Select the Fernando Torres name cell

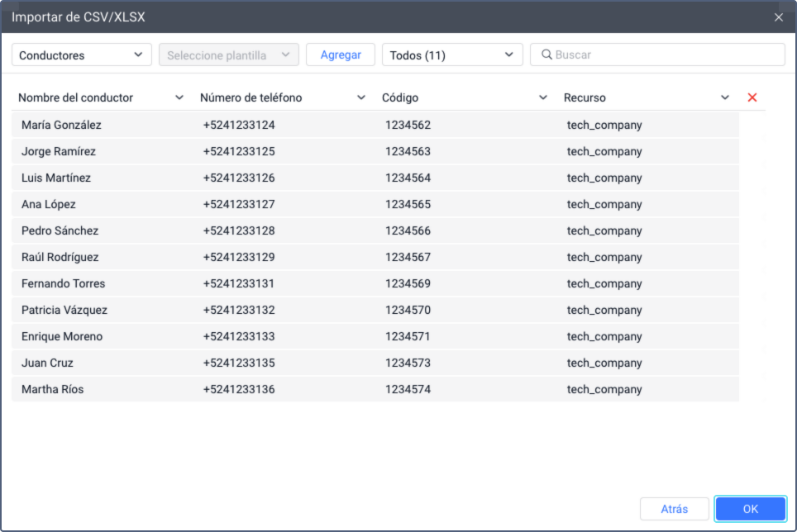coord(63,283)
